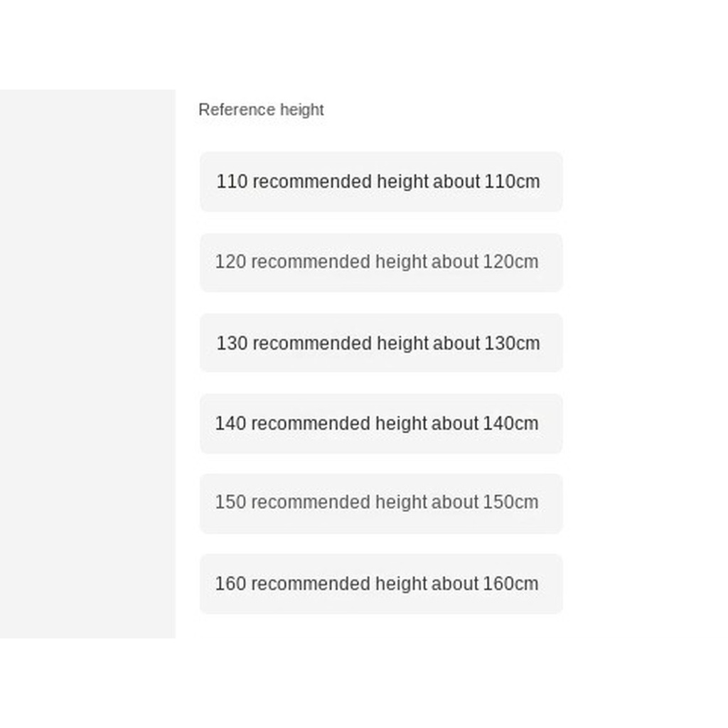Screen dimensions: 728x728
Task: Pick the 130 recommended height option
Action: (x=380, y=343)
